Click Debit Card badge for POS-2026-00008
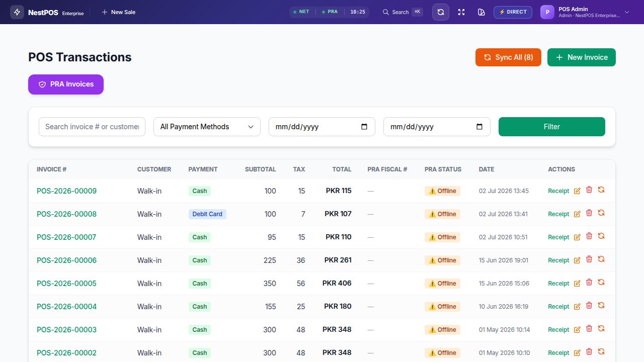The height and width of the screenshot is (362, 644). 207,214
